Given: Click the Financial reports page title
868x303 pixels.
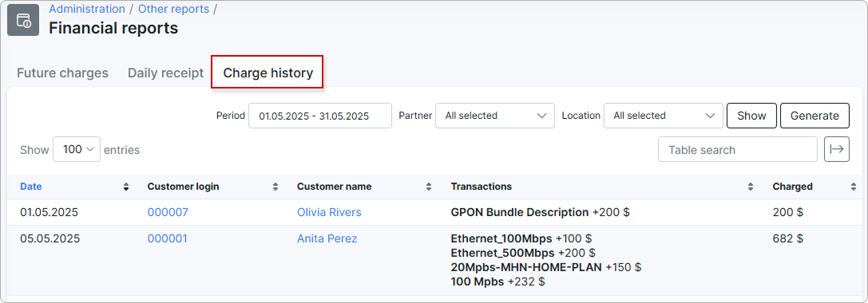Looking at the screenshot, I should tap(113, 28).
